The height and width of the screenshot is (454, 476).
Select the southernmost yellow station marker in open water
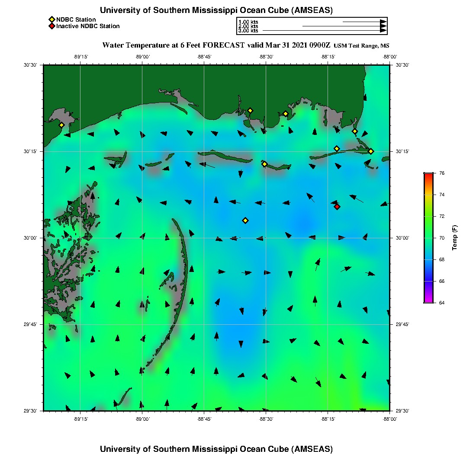click(x=245, y=221)
